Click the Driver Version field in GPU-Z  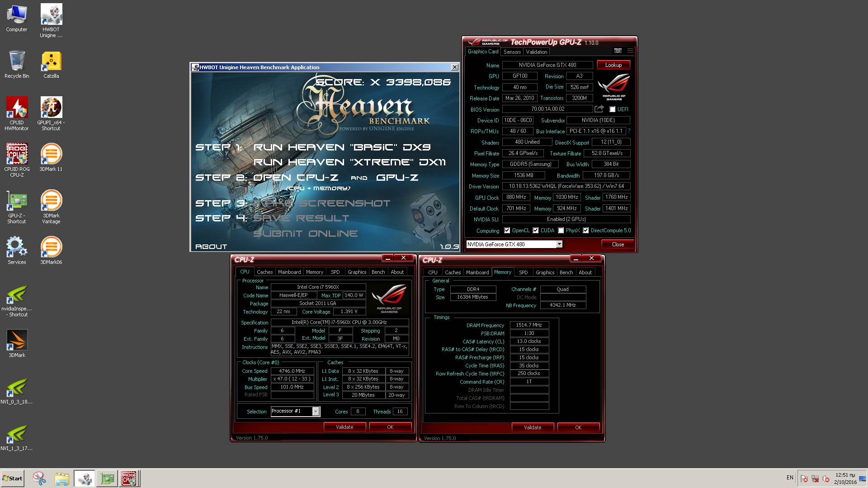566,186
